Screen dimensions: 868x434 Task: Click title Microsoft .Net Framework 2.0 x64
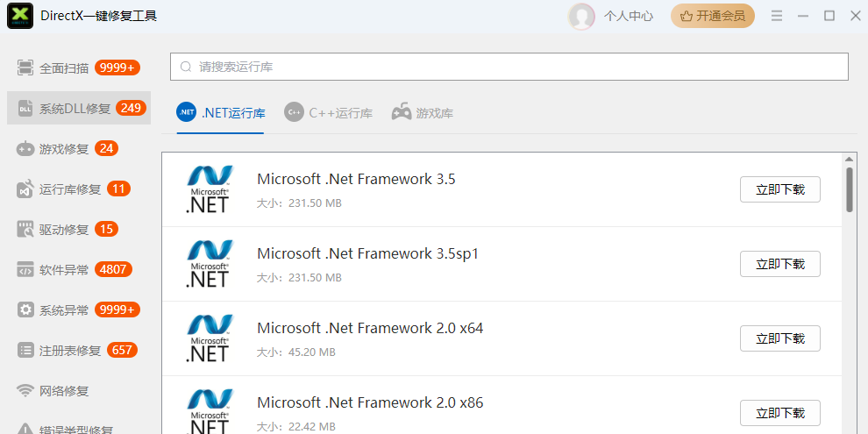[x=370, y=328]
